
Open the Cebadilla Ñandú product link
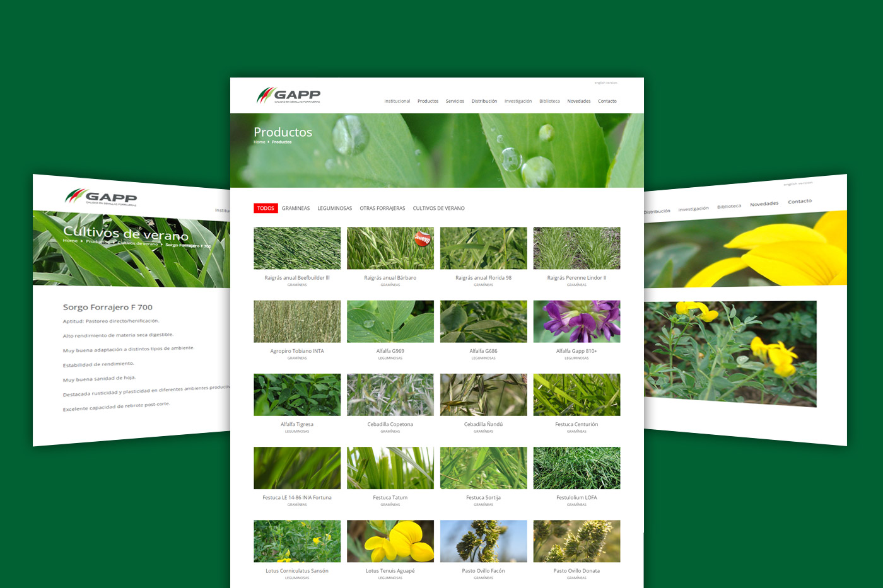point(483,425)
